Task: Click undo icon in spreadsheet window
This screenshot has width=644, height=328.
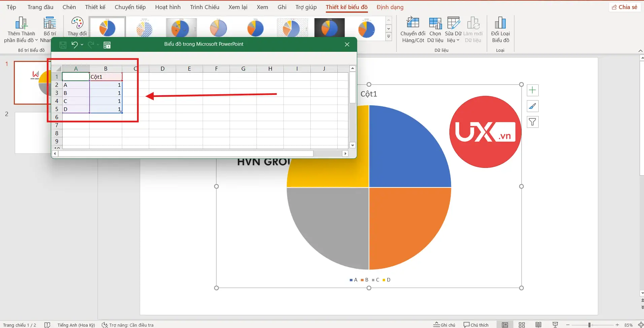Action: tap(74, 45)
